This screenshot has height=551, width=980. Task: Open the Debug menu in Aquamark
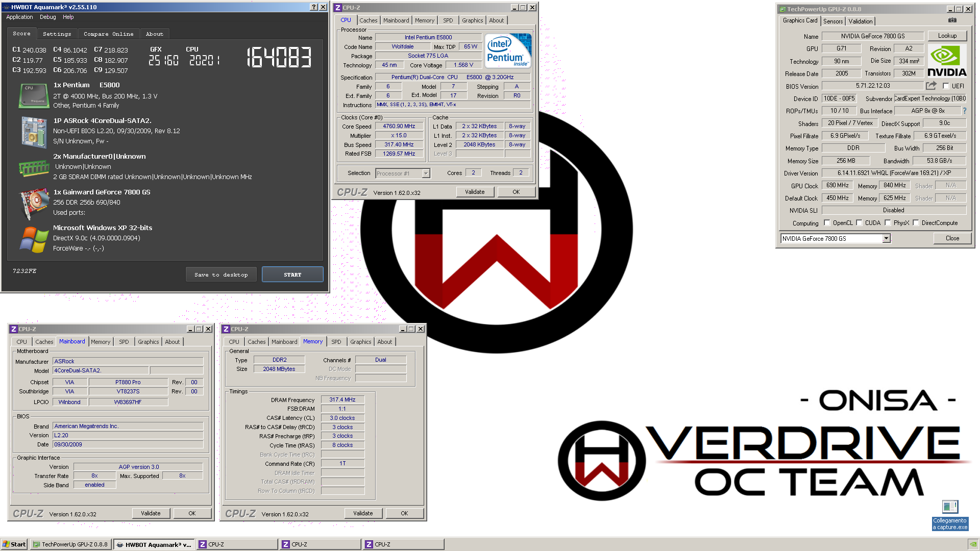48,17
